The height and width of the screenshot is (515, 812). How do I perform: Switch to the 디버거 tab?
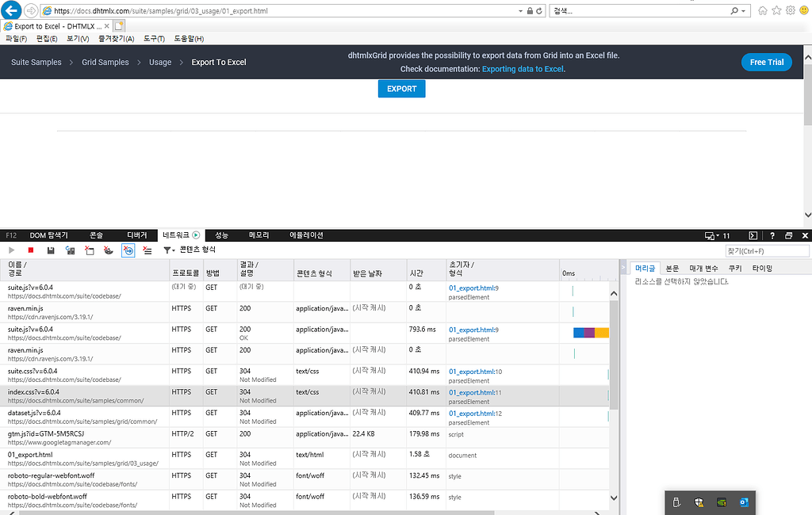coord(136,235)
